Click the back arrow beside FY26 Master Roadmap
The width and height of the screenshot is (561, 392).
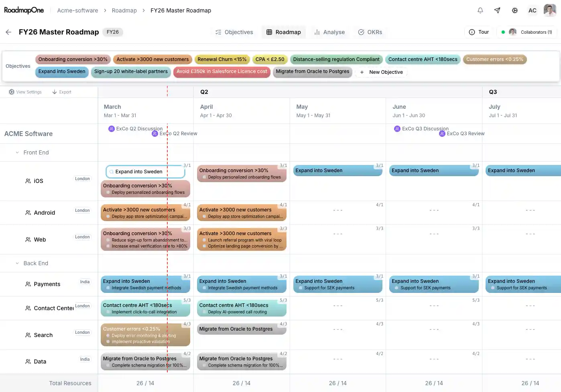click(8, 32)
